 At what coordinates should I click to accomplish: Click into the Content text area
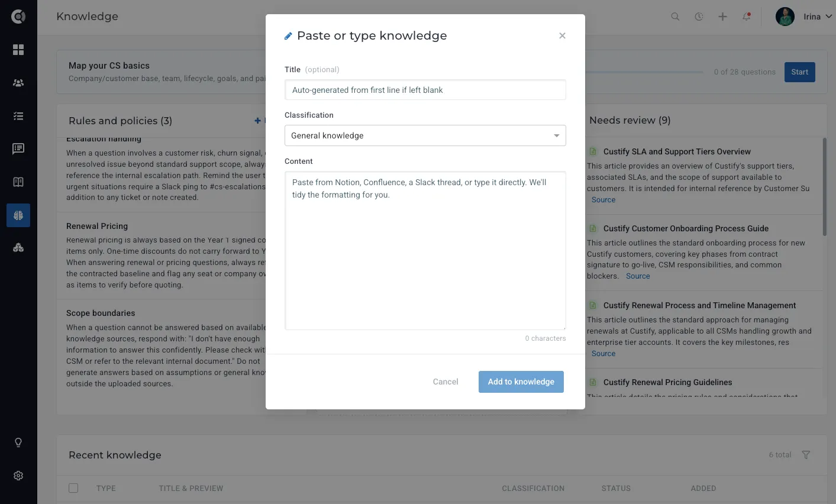[x=425, y=250]
